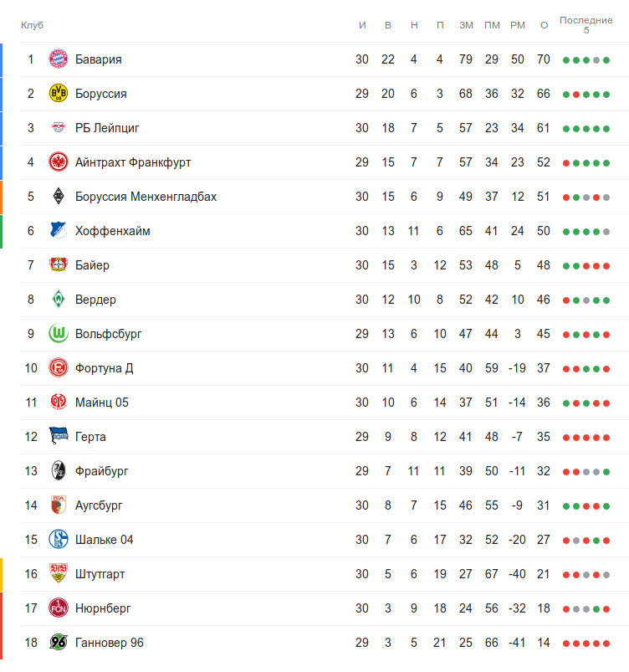Image resolution: width=629 pixels, height=672 pixels.
Task: Click the Bayern Munich club logo
Action: [58, 59]
